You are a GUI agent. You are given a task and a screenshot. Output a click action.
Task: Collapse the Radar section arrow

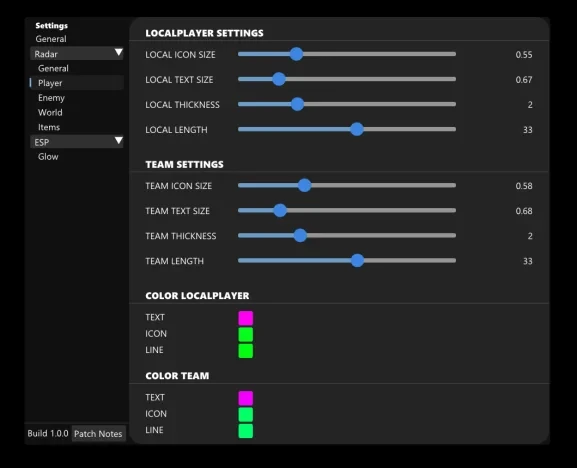(118, 52)
